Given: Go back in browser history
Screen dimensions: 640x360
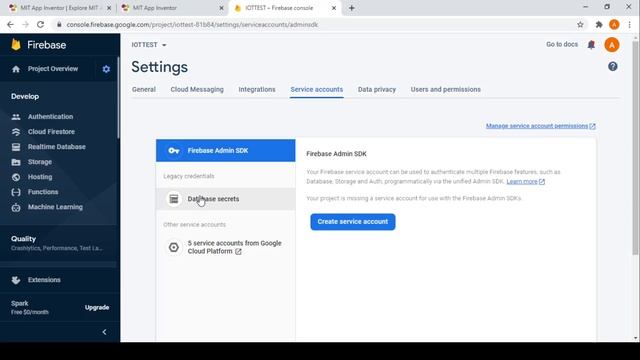Looking at the screenshot, I should tap(10, 24).
